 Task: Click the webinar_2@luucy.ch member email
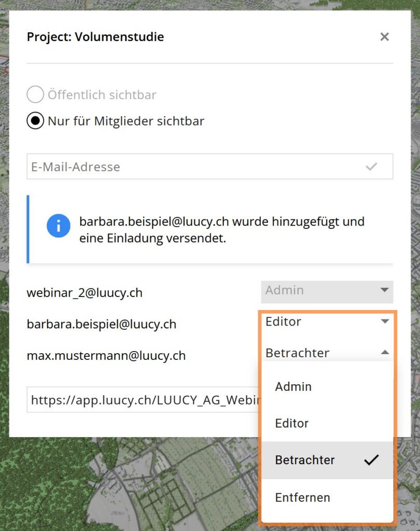85,293
